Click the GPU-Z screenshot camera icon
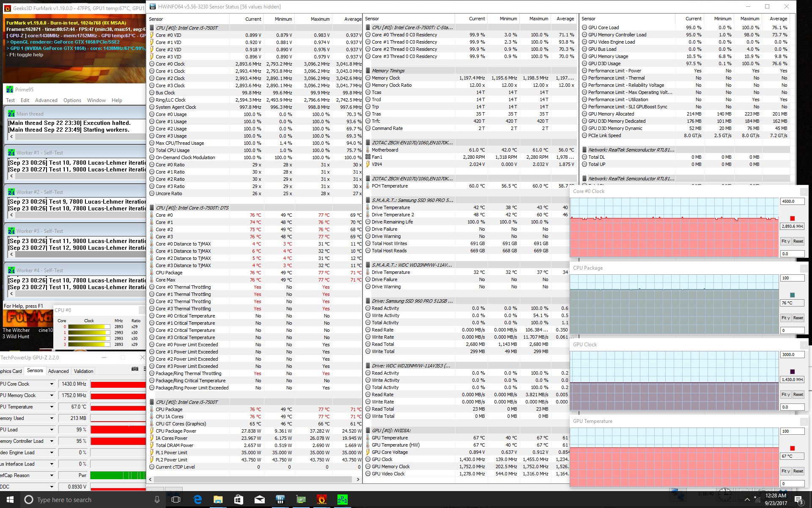Viewport: 812px width, 508px height. point(135,369)
